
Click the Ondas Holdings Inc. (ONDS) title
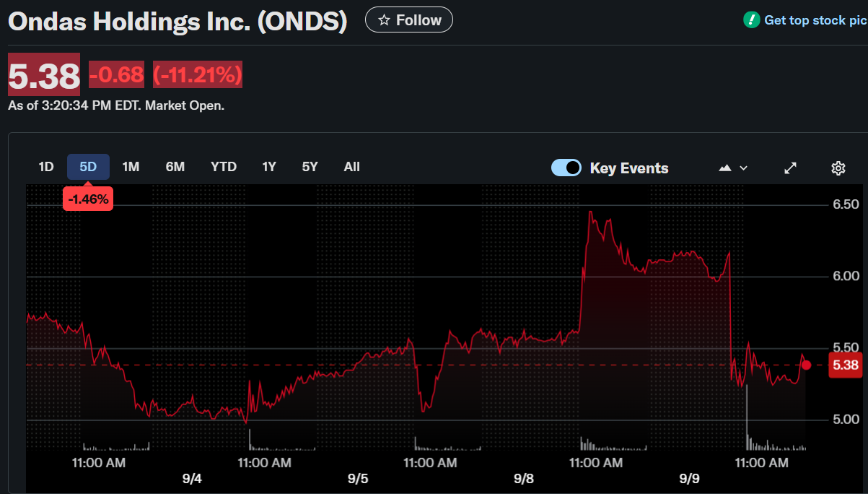pos(177,21)
